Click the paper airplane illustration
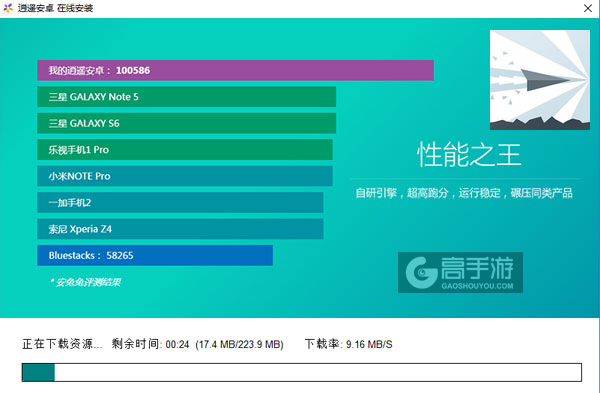Viewport: 600px width, 393px height. tap(540, 80)
